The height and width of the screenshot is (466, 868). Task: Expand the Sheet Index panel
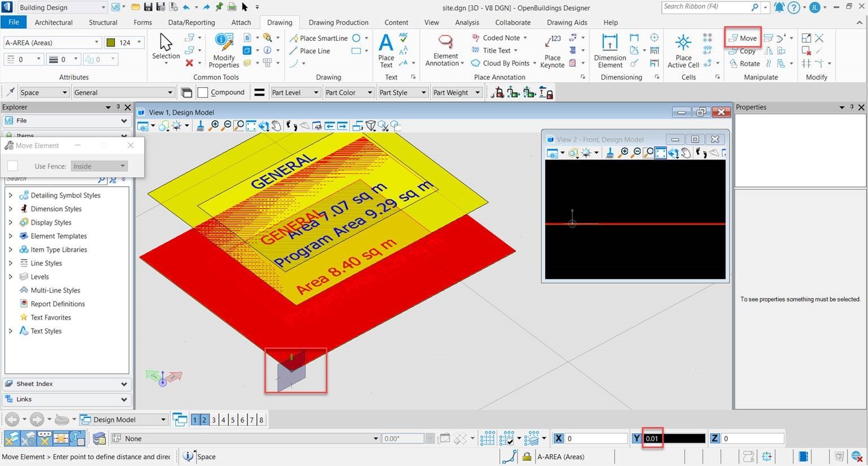(x=67, y=383)
